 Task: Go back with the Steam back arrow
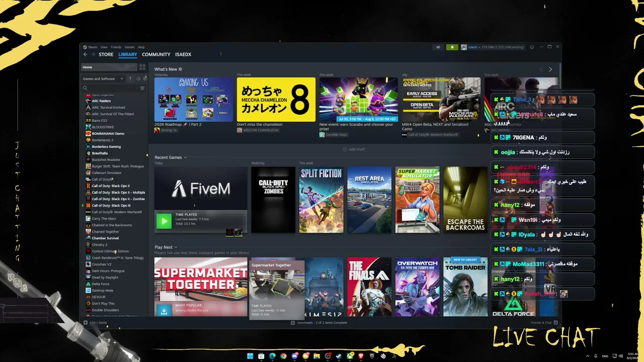85,54
